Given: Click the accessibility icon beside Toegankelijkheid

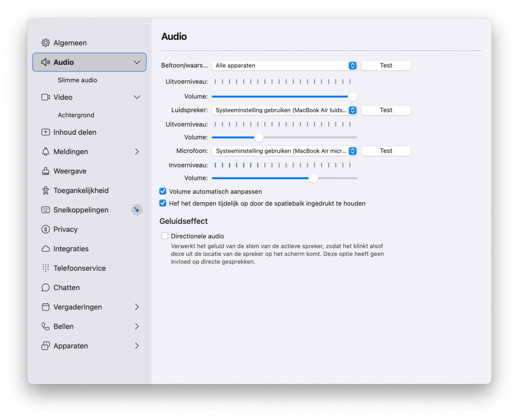Looking at the screenshot, I should point(45,191).
